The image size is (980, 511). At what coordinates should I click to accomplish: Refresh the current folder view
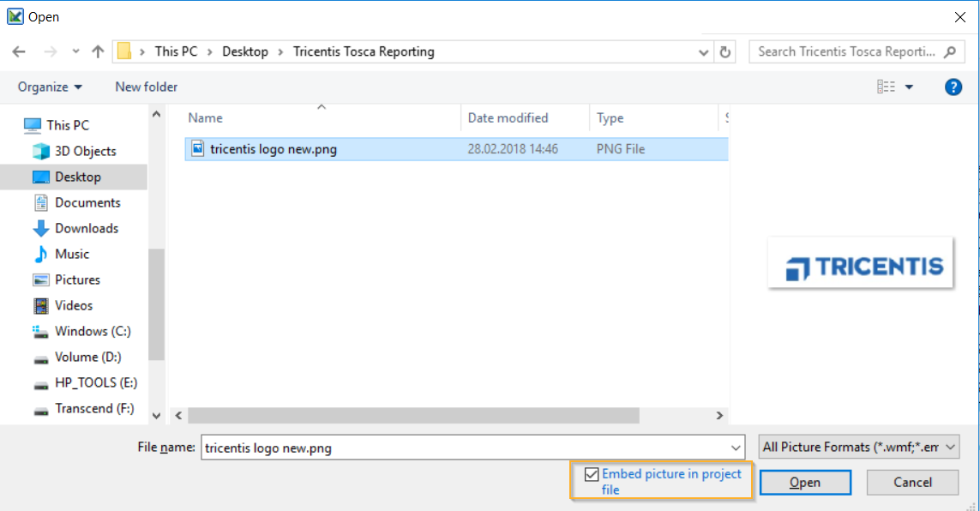pos(725,51)
